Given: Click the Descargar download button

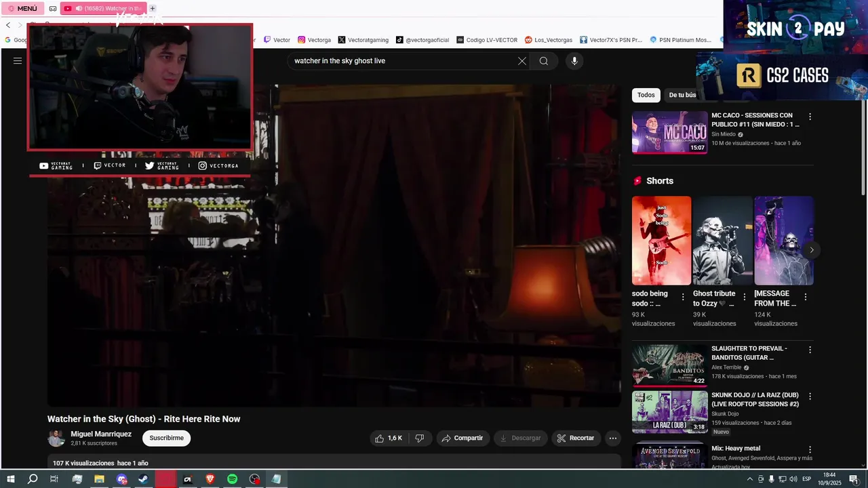Looking at the screenshot, I should 520,438.
